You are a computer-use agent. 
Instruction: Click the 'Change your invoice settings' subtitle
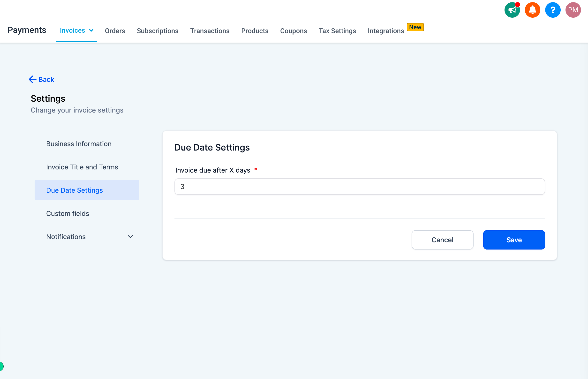77,110
